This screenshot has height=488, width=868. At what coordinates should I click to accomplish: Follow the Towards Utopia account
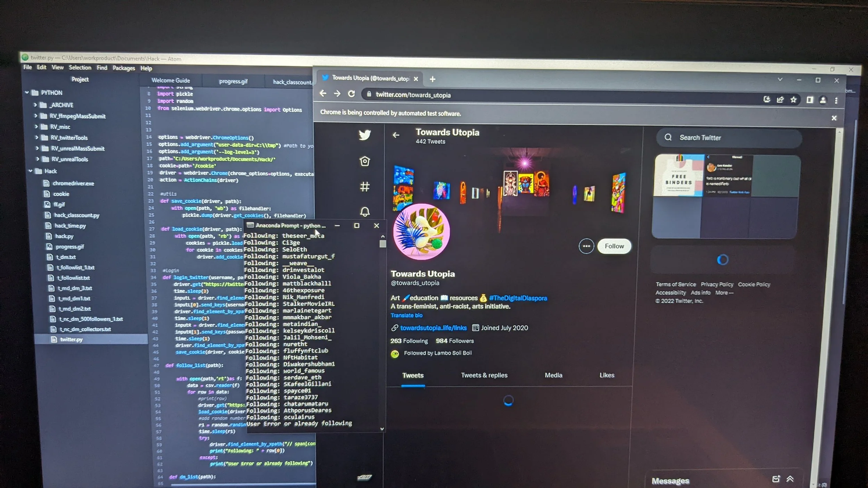tap(614, 246)
